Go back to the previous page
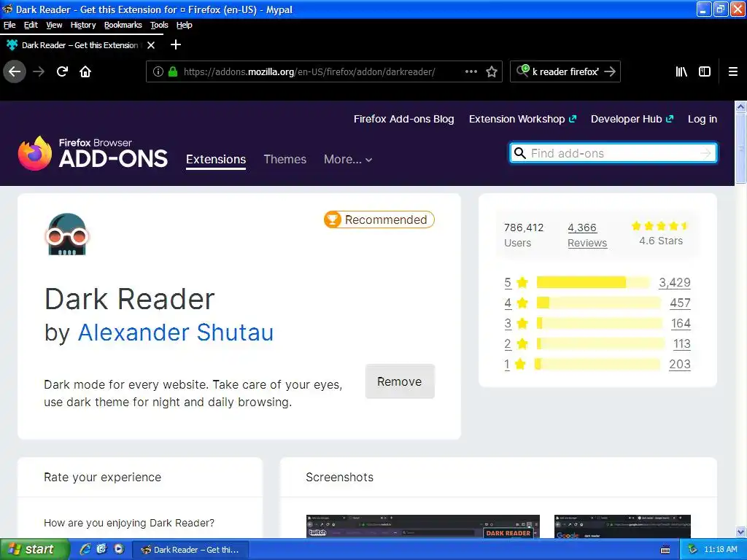Screen dimensions: 747x560 click(15, 72)
